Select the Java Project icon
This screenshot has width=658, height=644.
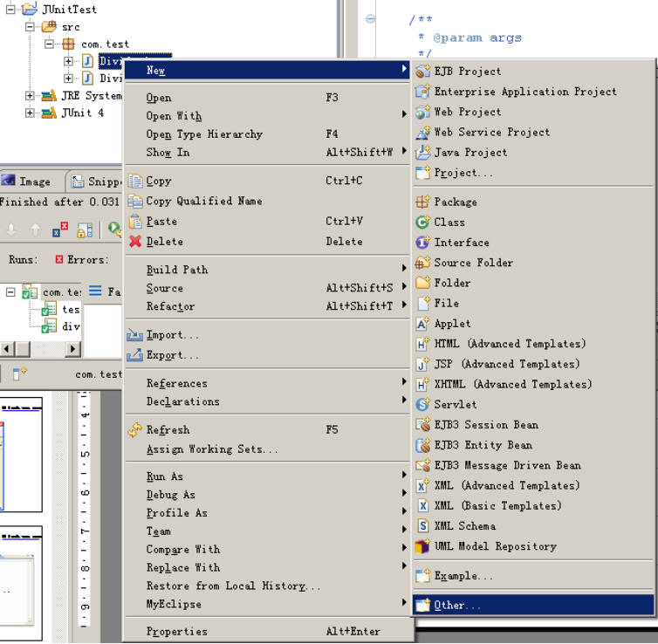click(x=422, y=152)
